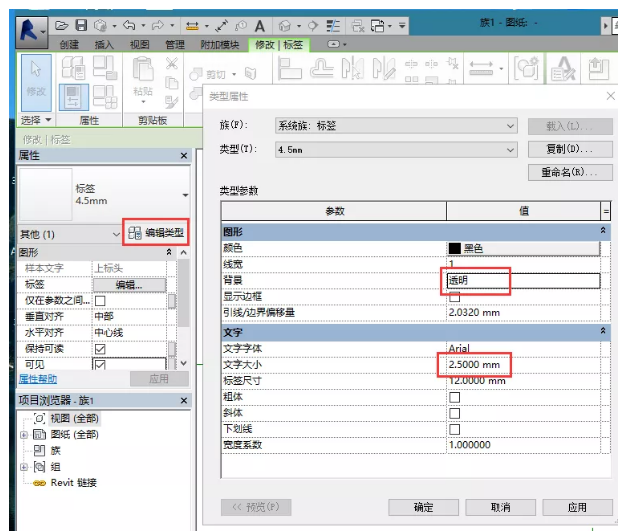Click down arrow of Properties palette scrollbar
The image size is (628, 531).
click(x=183, y=364)
